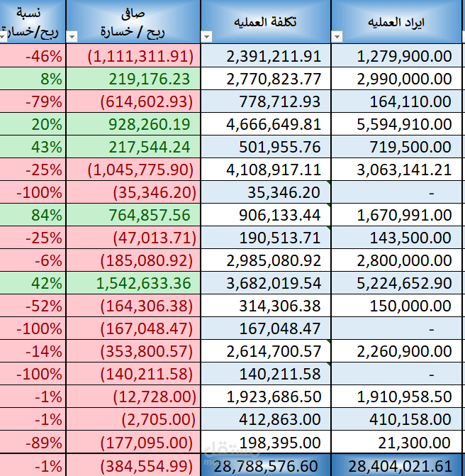Select revenue cell 3,063,141.21
This screenshot has height=476, width=465.
396,170
